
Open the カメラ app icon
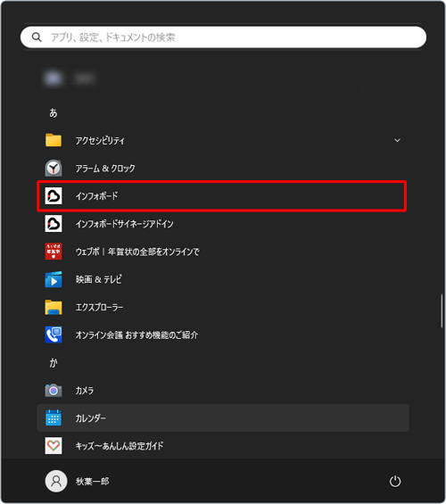click(x=54, y=390)
